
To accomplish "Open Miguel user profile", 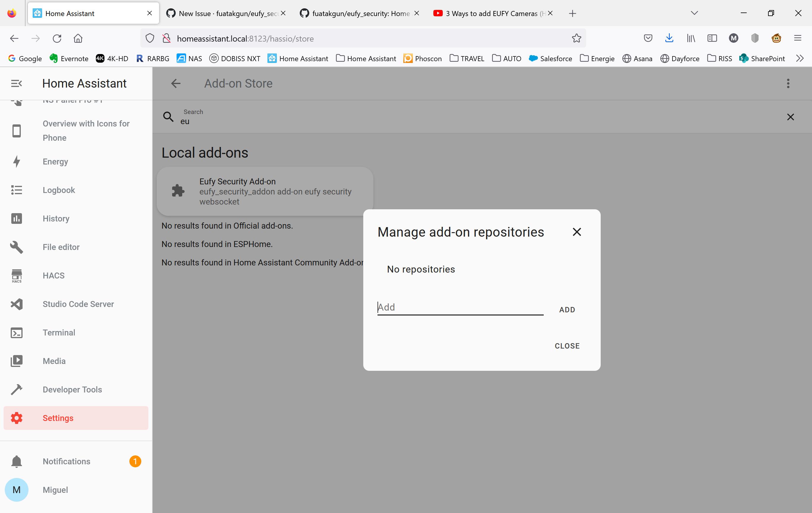I will pos(76,490).
